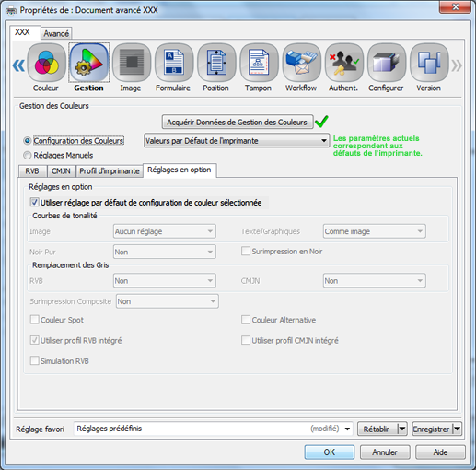This screenshot has width=476, height=470.
Task: Click Acquérir Données de Gestion des Couleurs
Action: click(238, 123)
